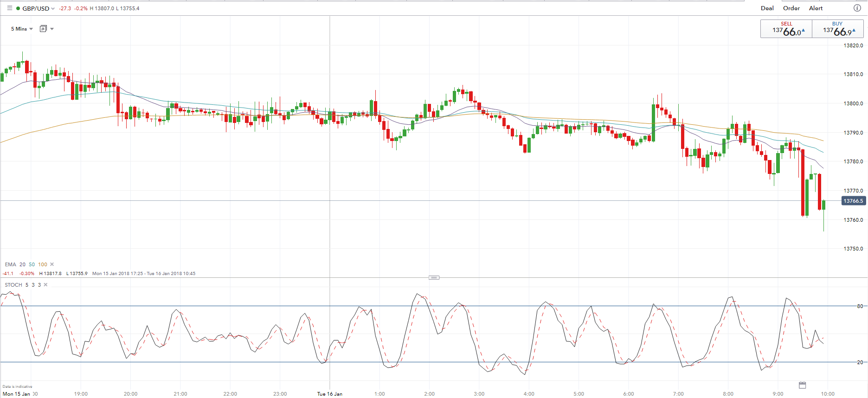Click the EMA 20 period value
The width and height of the screenshot is (868, 398).
[x=22, y=264]
